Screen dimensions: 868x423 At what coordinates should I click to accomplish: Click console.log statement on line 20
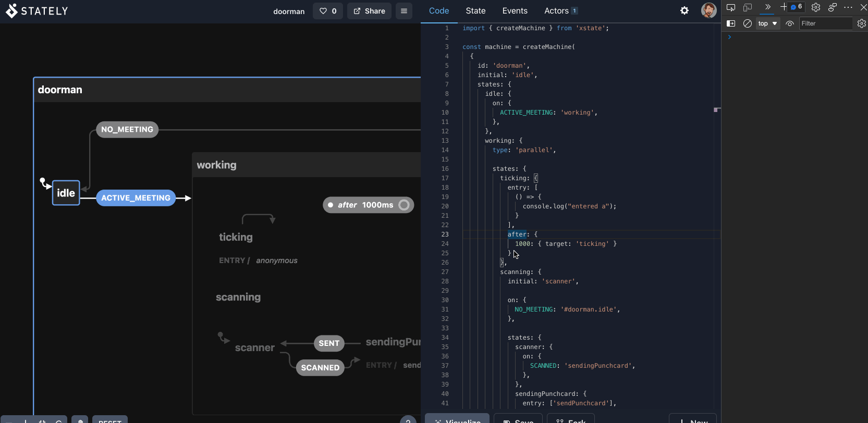[x=569, y=206]
